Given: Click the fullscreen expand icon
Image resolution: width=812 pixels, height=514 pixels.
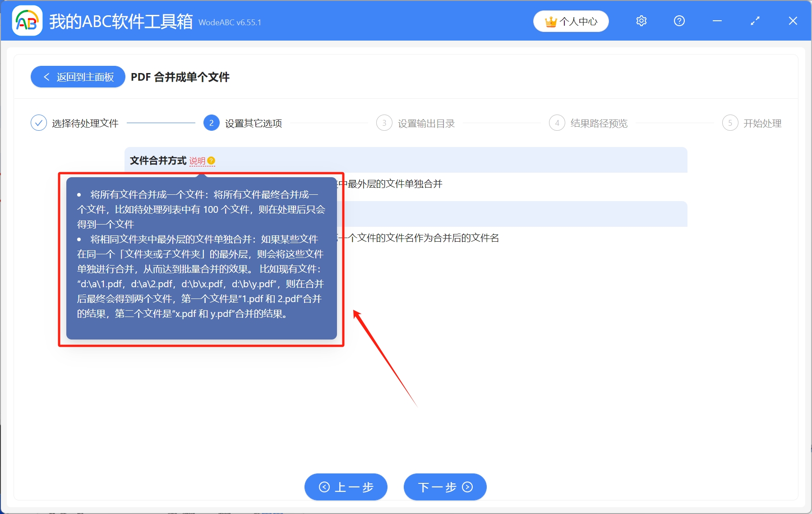Looking at the screenshot, I should point(755,21).
